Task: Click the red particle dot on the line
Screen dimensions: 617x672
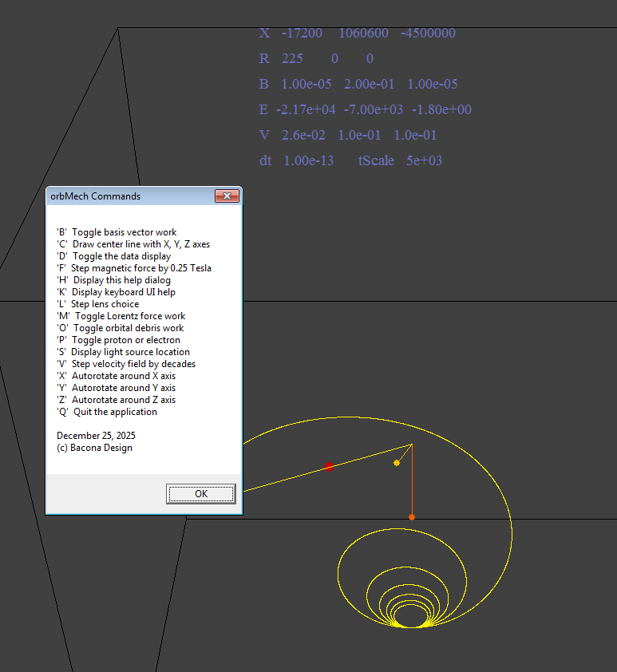Action: pos(329,466)
